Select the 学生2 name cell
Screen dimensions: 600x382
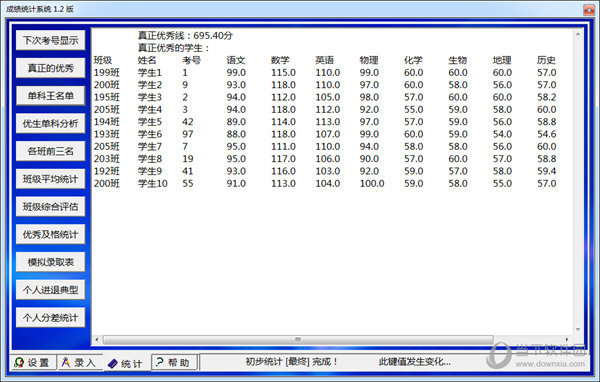click(x=150, y=85)
